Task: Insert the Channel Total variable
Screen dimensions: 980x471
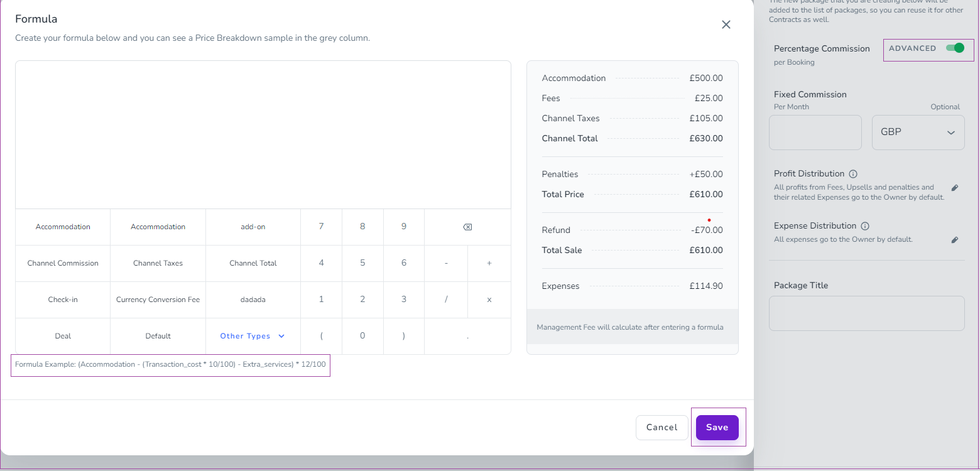Action: coord(253,264)
